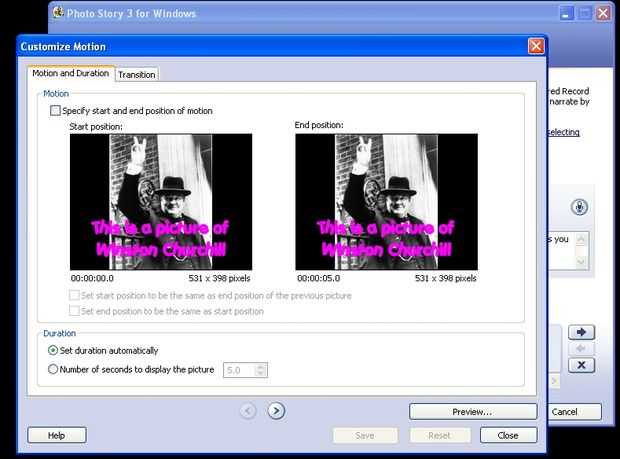Click Cancel in the Photo Story window
This screenshot has width=620, height=459.
click(574, 412)
